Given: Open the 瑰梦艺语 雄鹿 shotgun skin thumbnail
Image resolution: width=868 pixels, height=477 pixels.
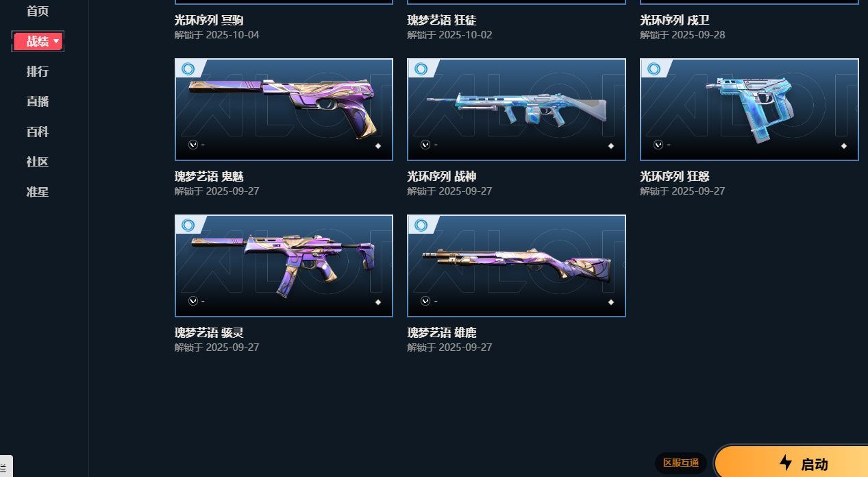Looking at the screenshot, I should click(517, 266).
